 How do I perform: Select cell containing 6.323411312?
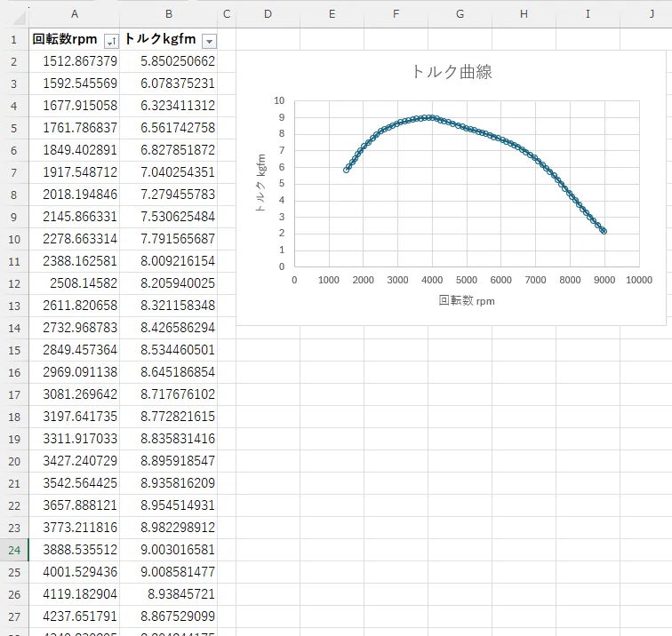point(169,106)
